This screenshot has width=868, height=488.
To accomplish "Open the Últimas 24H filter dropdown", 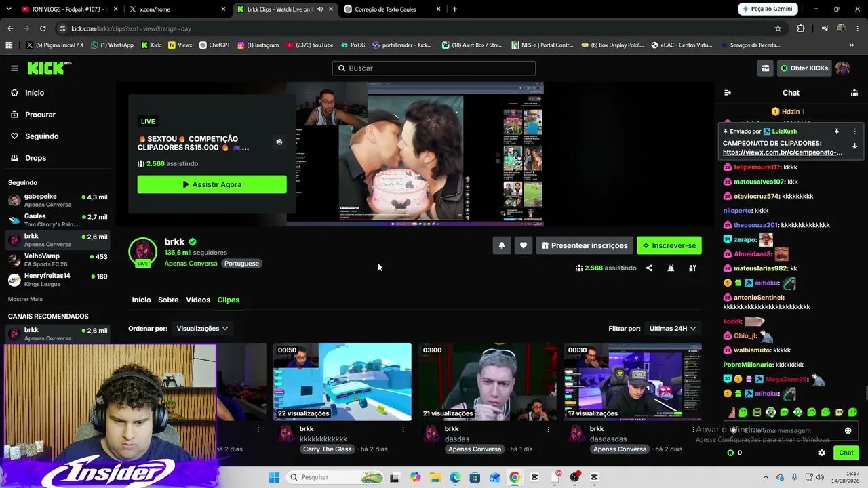I will [x=672, y=328].
